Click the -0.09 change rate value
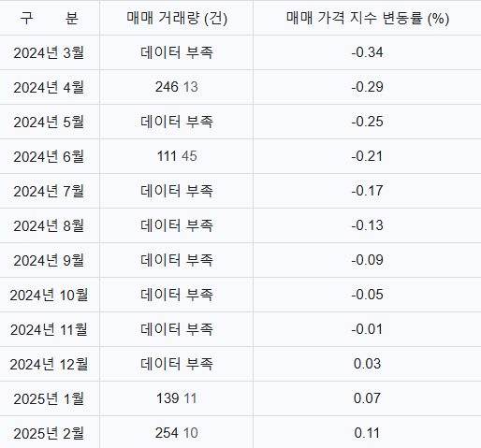481x448 pixels. (367, 260)
